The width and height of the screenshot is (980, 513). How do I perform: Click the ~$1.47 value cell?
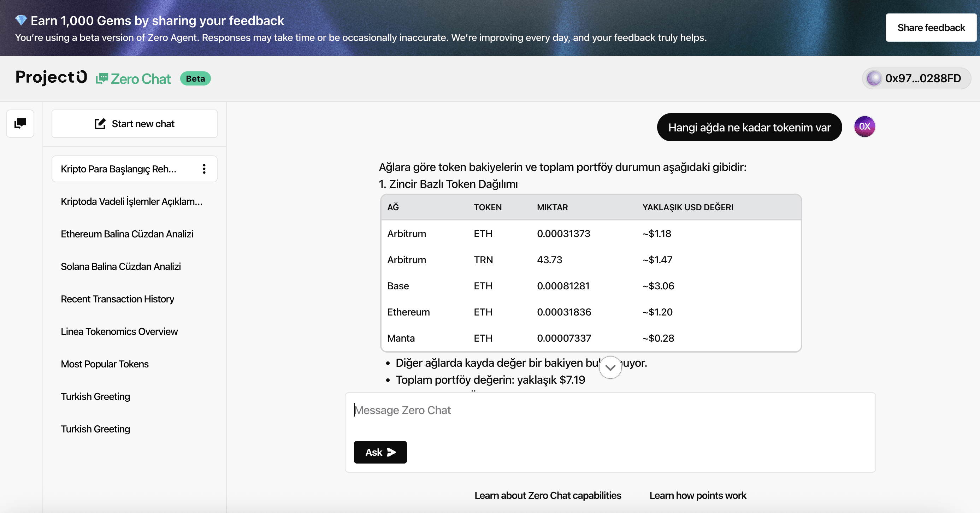pyautogui.click(x=657, y=260)
